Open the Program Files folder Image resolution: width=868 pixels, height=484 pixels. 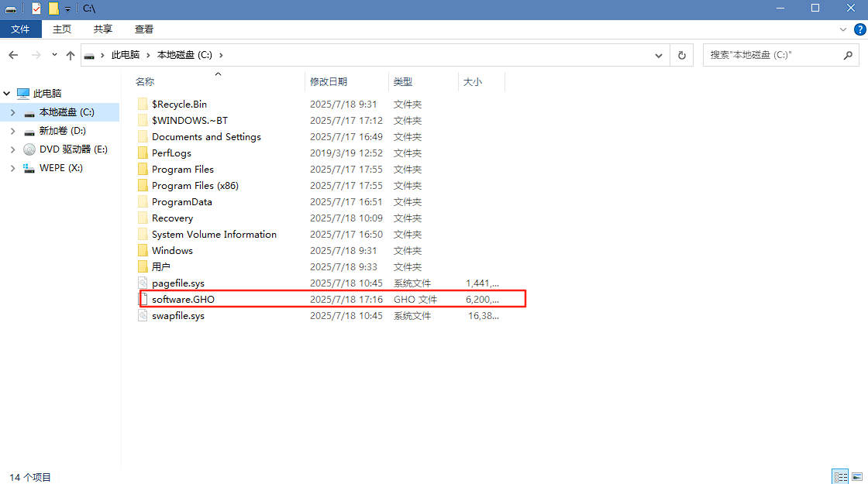pos(183,170)
